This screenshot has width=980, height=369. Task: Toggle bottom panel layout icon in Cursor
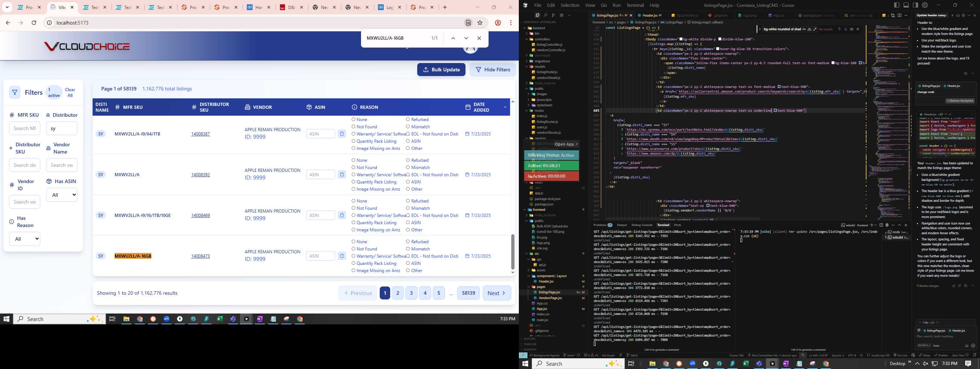tap(906, 5)
